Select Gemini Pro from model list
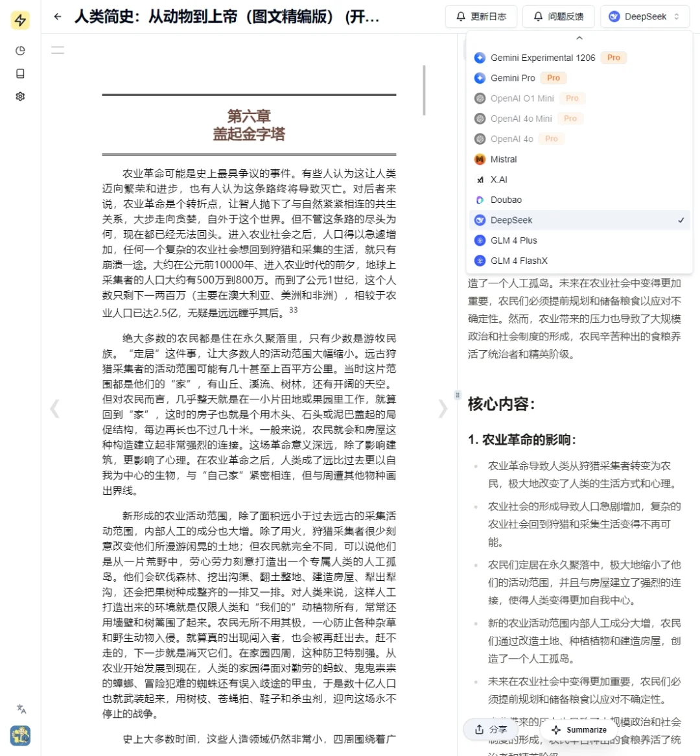This screenshot has height=756, width=700. [579, 78]
